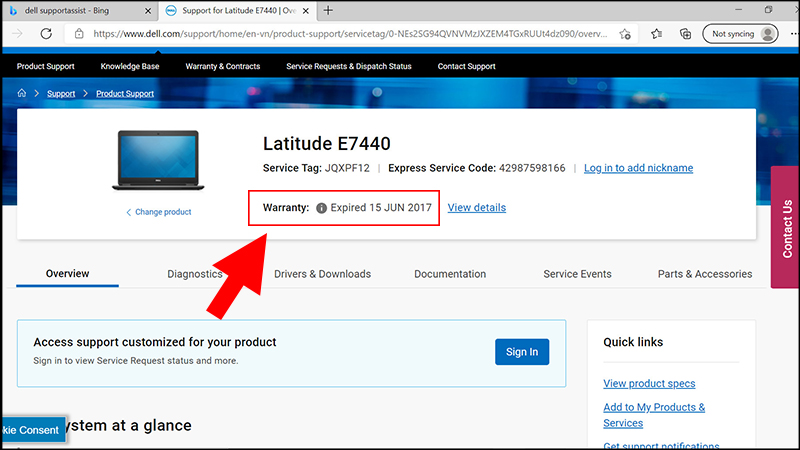
Task: Click the home icon in breadcrumb
Action: (x=22, y=93)
